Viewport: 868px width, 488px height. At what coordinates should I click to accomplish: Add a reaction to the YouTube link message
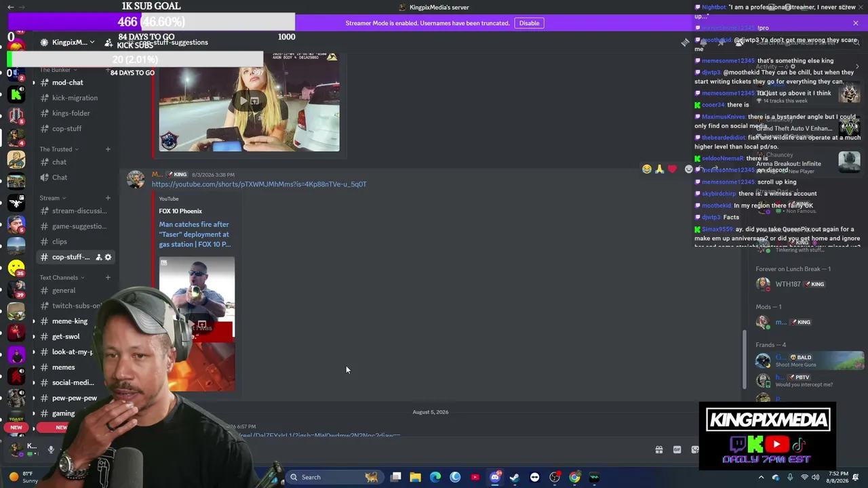(x=689, y=169)
